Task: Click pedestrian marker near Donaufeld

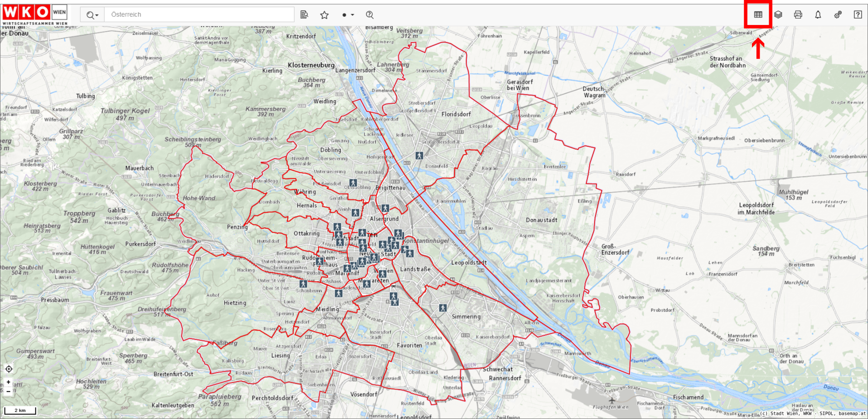Action: (419, 156)
